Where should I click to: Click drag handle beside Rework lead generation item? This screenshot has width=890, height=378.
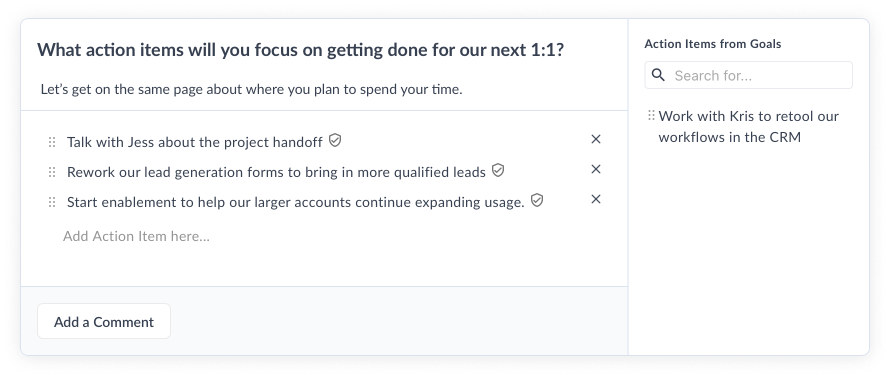52,172
